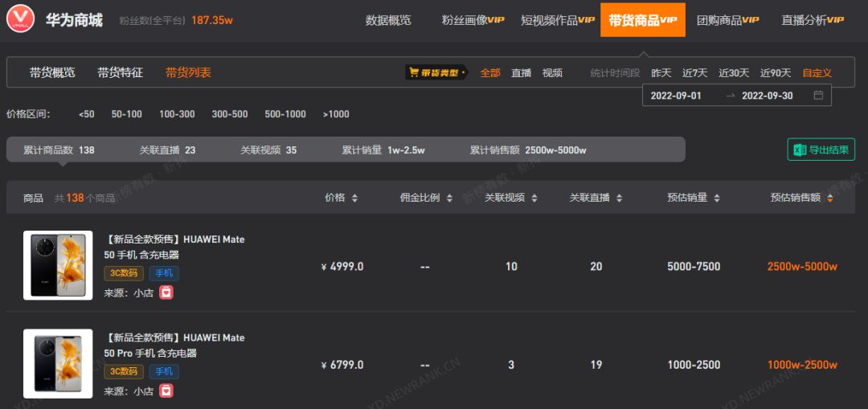Viewport: 868px width, 409px height.
Task: Click end date 2022-09-30 field
Action: point(768,95)
